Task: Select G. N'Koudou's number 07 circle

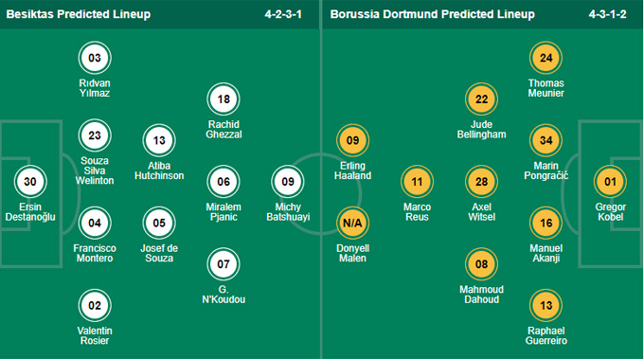Action: coord(224,264)
